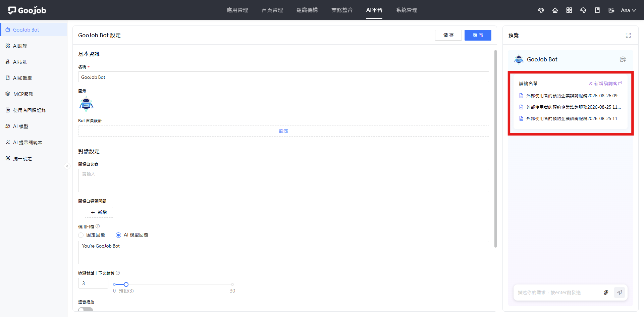Image resolution: width=644 pixels, height=317 pixels.
Task: Open the apps grid icon in header
Action: (x=569, y=10)
